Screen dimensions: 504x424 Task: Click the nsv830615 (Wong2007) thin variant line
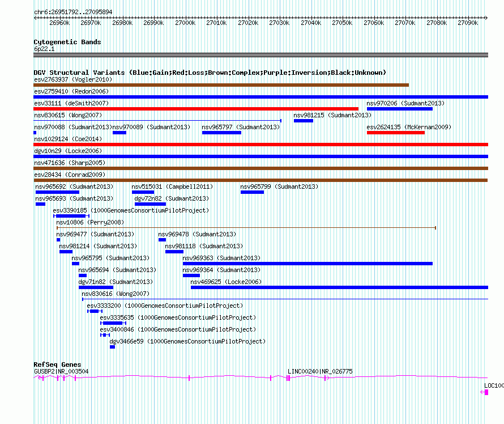[x=157, y=121]
